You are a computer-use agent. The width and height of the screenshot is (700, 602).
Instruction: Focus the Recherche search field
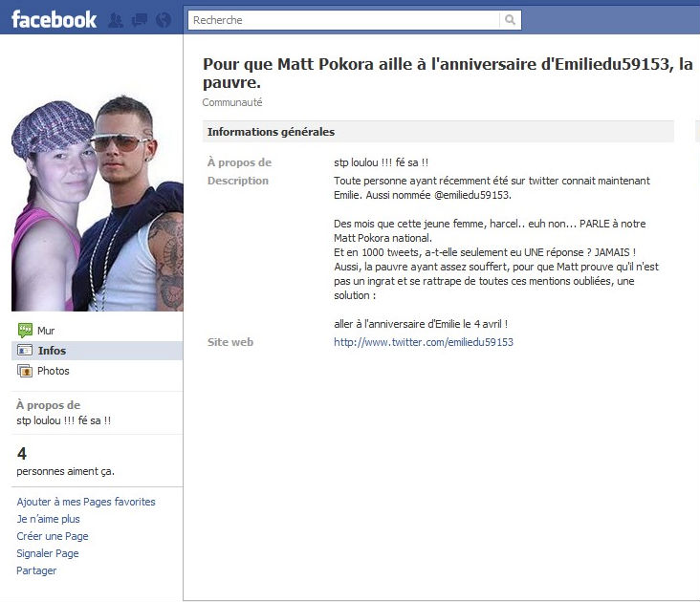343,20
